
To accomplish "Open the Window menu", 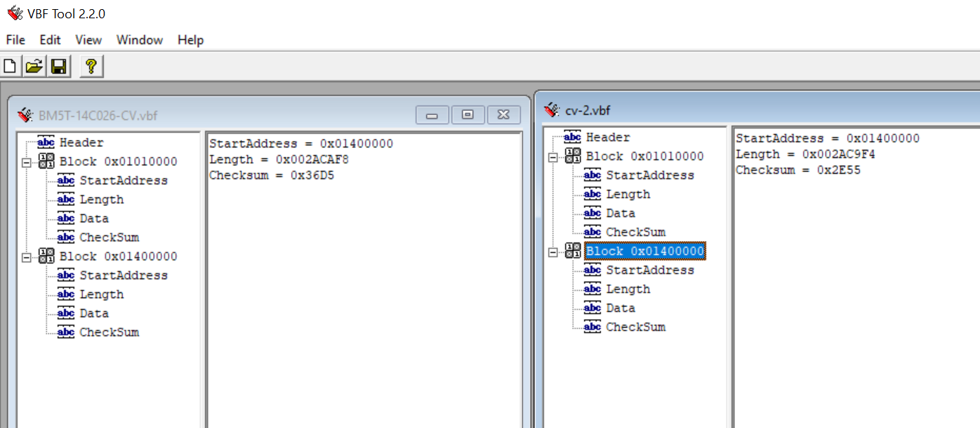I will click(140, 40).
